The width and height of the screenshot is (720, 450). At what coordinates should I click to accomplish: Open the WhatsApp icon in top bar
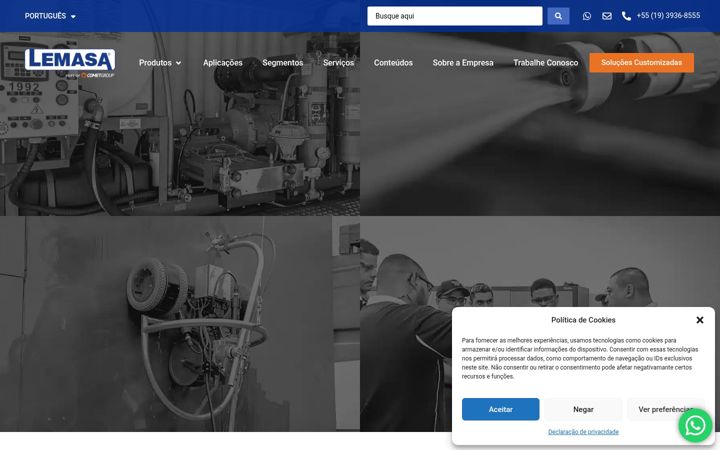click(x=586, y=16)
